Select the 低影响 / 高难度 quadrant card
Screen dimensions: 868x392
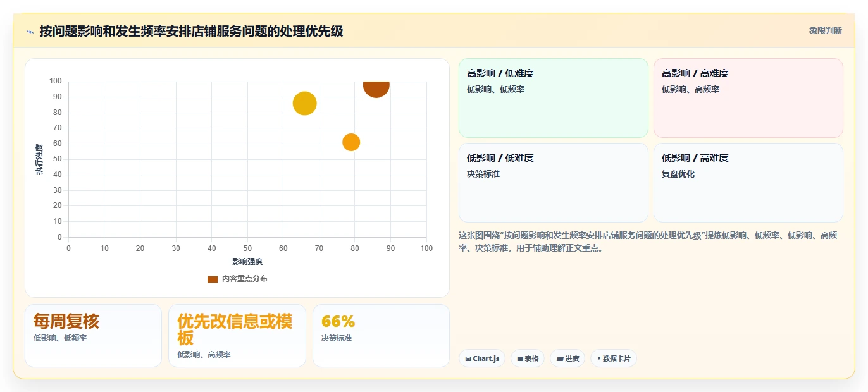[748, 183]
